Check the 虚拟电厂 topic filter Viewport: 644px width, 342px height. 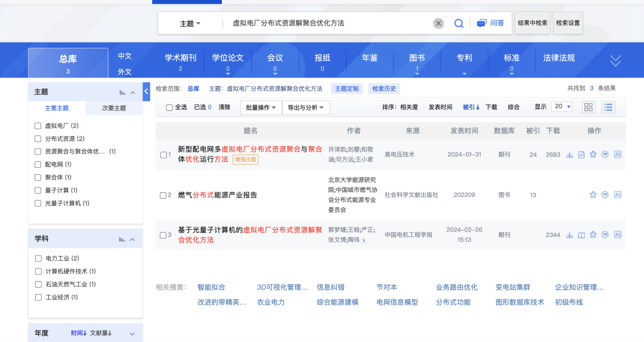click(x=38, y=126)
